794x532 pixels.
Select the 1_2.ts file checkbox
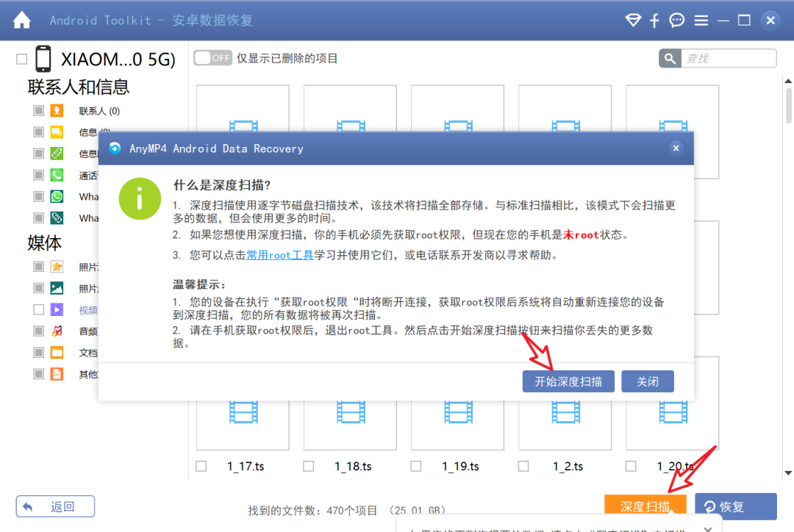point(523,466)
